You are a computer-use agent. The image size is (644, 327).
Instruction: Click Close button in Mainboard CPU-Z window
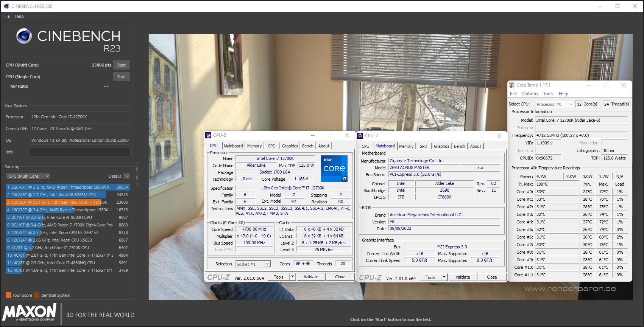click(492, 277)
